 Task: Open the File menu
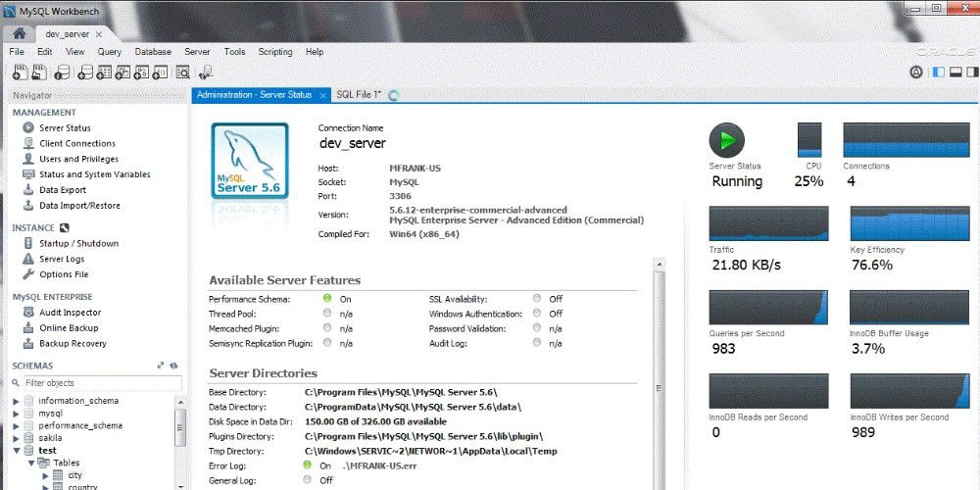pos(17,52)
